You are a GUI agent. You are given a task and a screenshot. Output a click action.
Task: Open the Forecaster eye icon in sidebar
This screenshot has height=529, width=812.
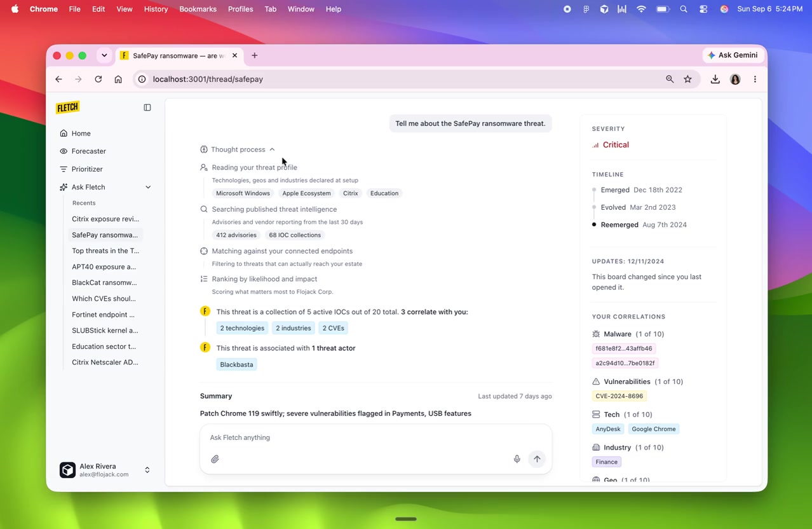64,151
